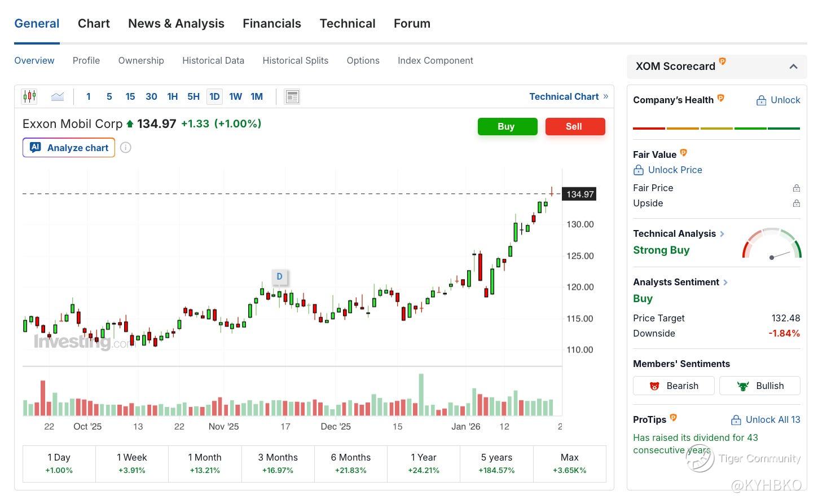Click the ProTips badge next to XOM Scorecard
Viewport: 818px width, 504px height.
click(x=722, y=61)
